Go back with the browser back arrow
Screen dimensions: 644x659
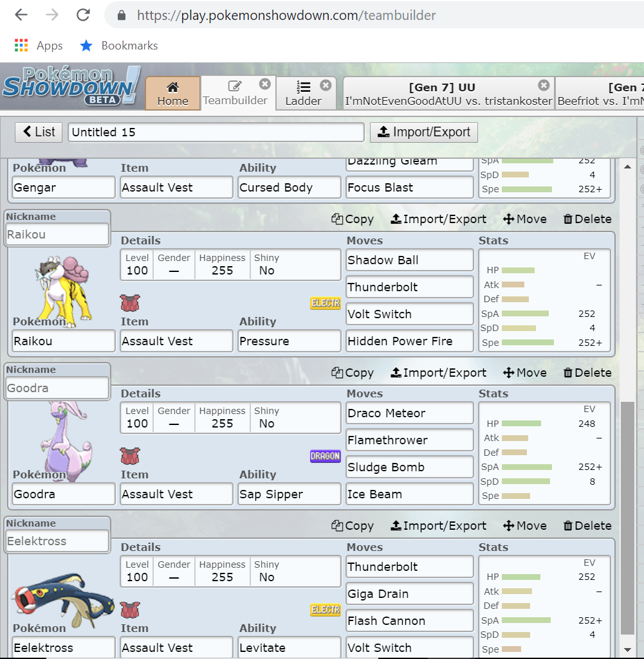pyautogui.click(x=21, y=15)
